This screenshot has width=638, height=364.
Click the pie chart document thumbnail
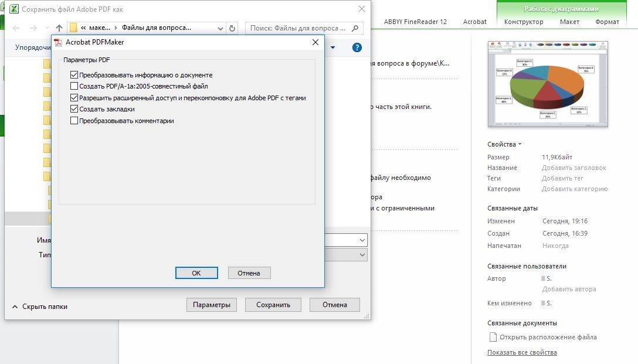(548, 84)
